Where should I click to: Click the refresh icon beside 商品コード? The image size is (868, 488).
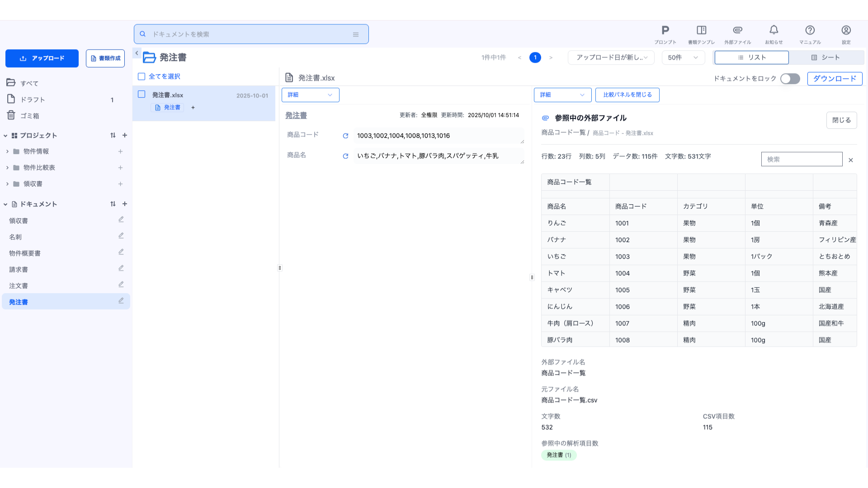click(x=345, y=136)
